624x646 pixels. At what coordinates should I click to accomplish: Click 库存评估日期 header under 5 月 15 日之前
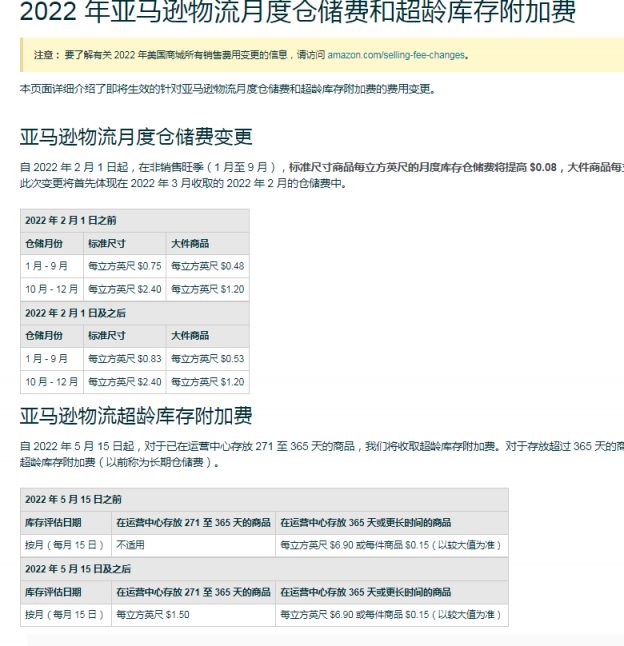point(66,523)
